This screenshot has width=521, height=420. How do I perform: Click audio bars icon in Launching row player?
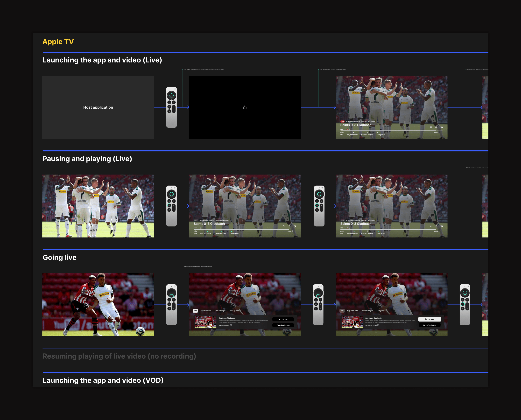click(x=436, y=127)
